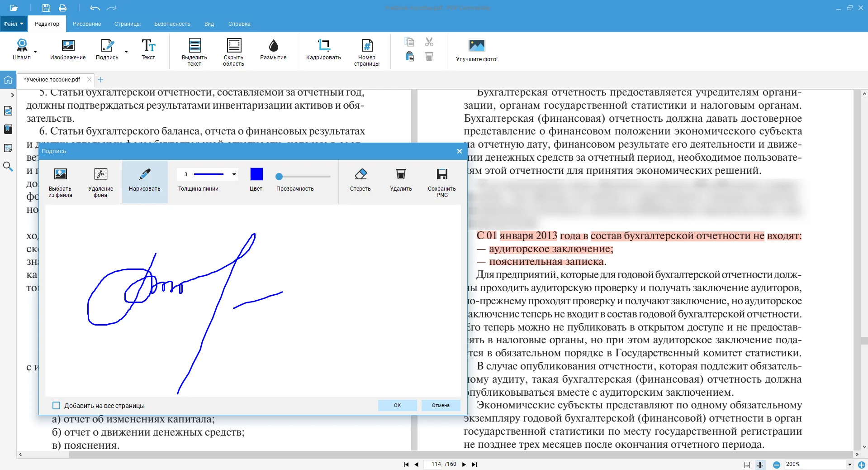Enable 'Добавить на все страницы' checkbox

[57, 406]
